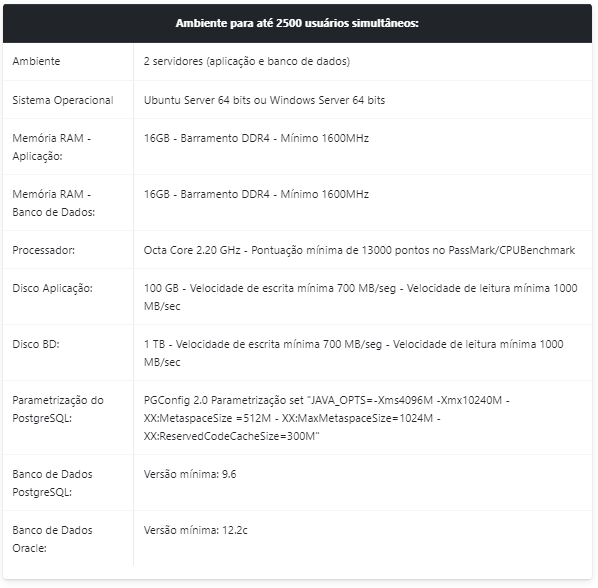Select the Memória RAM - Banco de Dados label
The image size is (598, 588).
pos(53,203)
